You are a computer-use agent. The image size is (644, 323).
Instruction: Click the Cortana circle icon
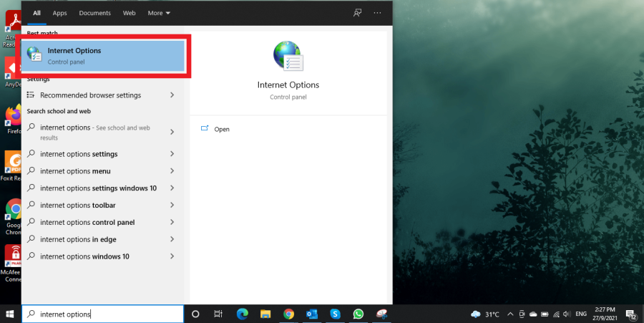click(x=195, y=314)
